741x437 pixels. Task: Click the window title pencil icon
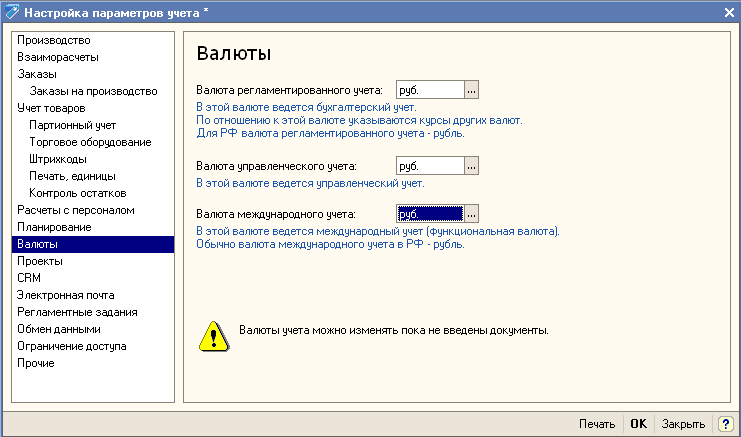click(x=11, y=12)
